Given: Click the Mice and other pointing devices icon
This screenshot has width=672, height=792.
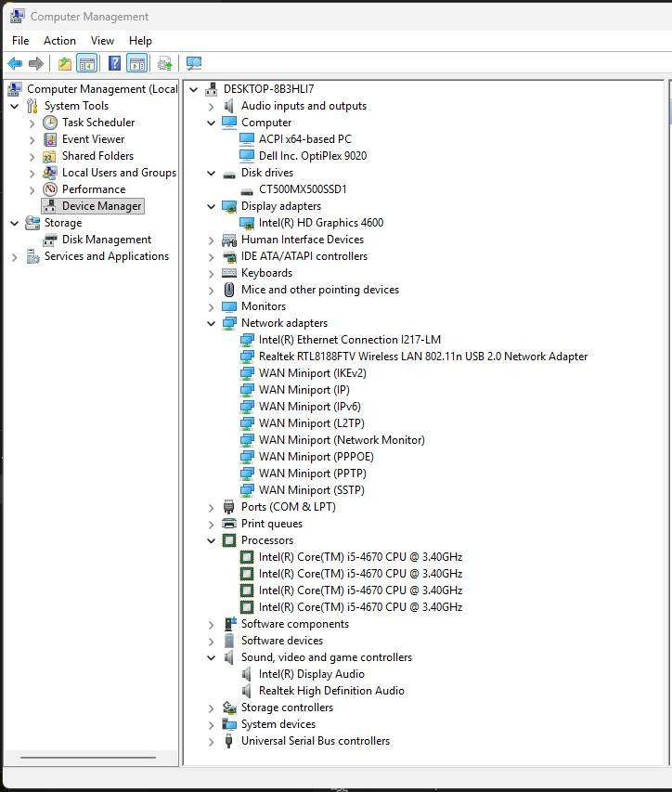Looking at the screenshot, I should tap(229, 290).
